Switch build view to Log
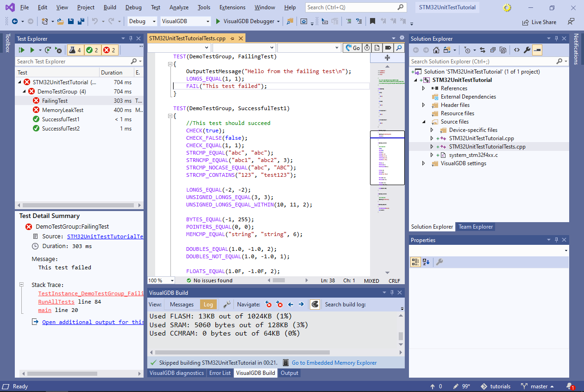Viewport: 584px width, 392px height. tap(208, 304)
